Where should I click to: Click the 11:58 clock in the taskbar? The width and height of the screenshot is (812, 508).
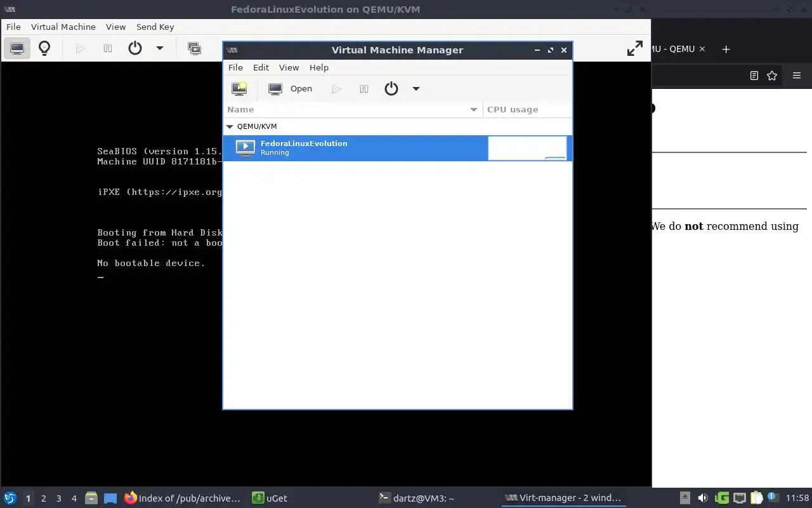click(797, 498)
